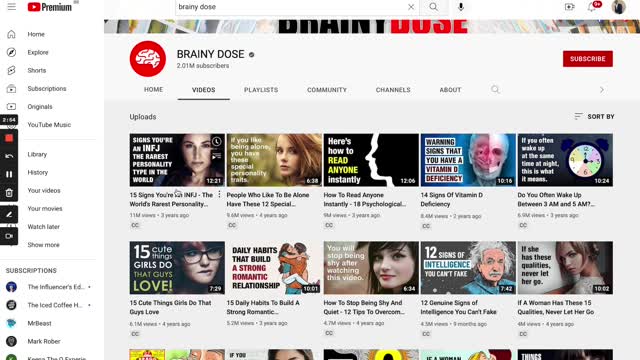The height and width of the screenshot is (360, 640).
Task: Click the YouTube Premium logo
Action: pyautogui.click(x=50, y=7)
